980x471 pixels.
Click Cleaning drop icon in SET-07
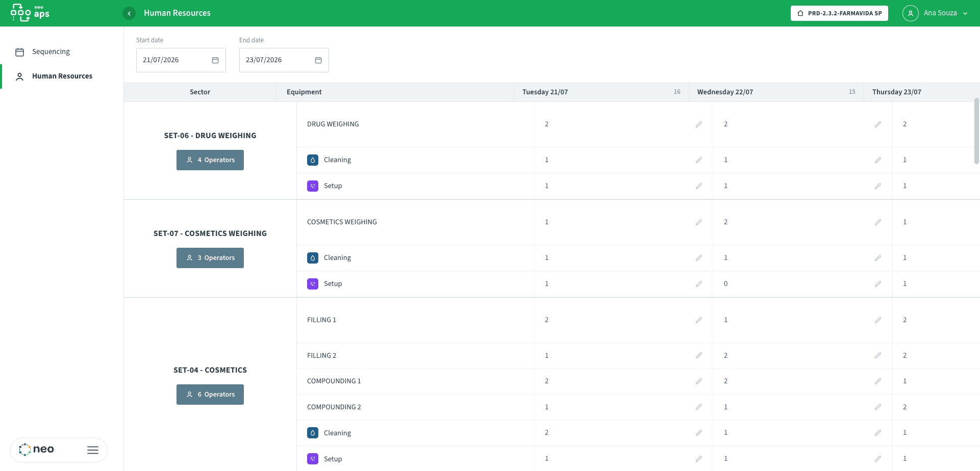pos(313,258)
